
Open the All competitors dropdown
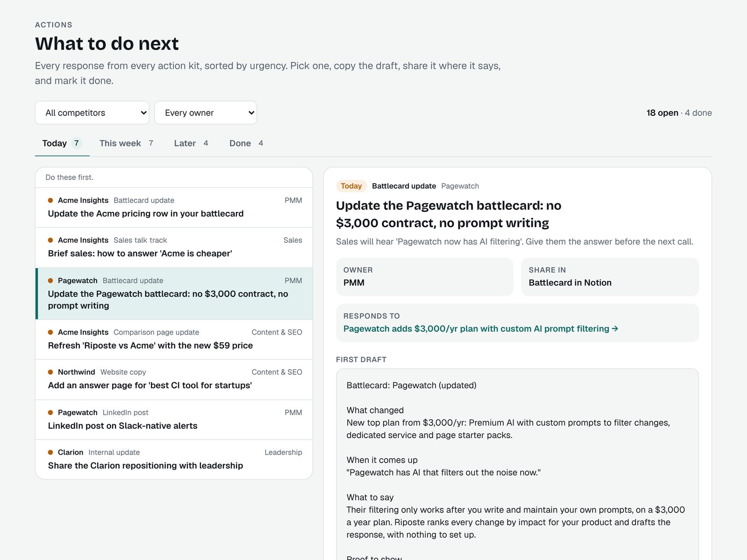click(x=92, y=113)
